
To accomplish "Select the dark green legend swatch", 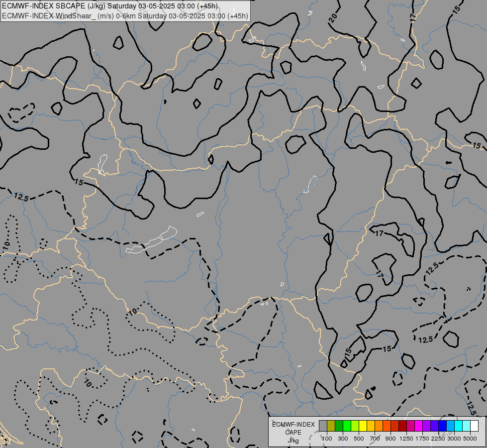I will click(339, 426).
